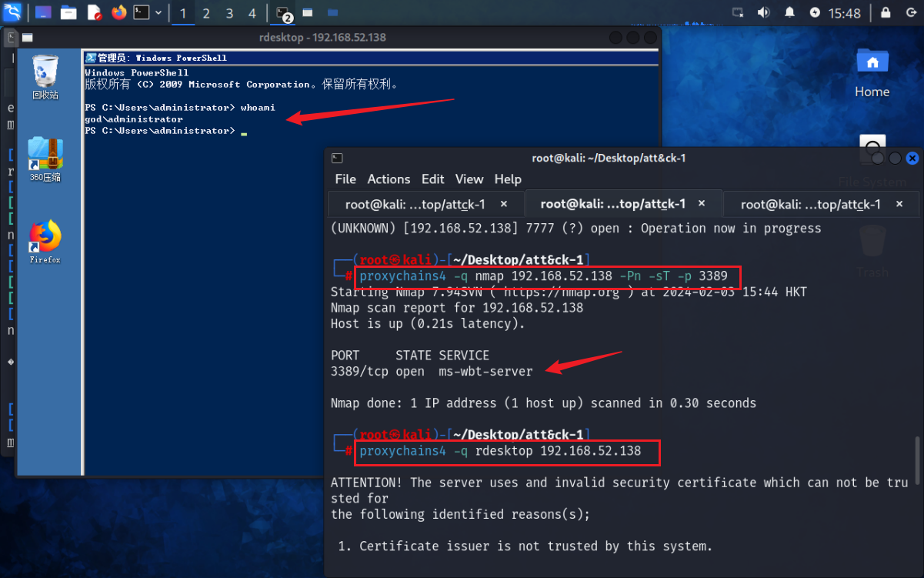The width and height of the screenshot is (924, 578).
Task: Open notifications via the bell icon
Action: coord(789,12)
